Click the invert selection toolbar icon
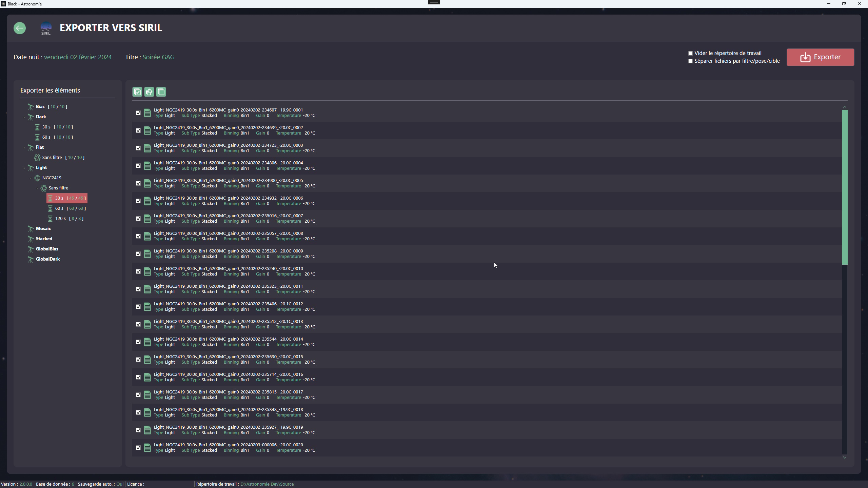This screenshot has width=868, height=488. 149,92
